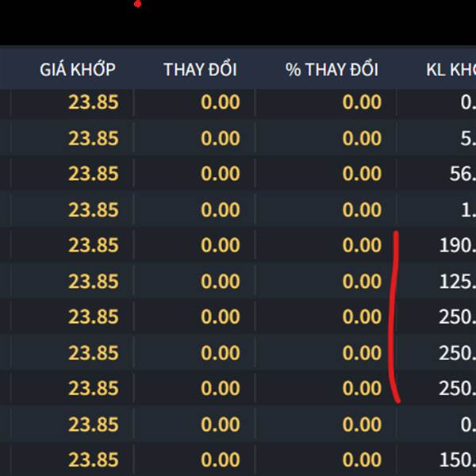Sort by the GIÁ KHỚP column header

tap(77, 69)
